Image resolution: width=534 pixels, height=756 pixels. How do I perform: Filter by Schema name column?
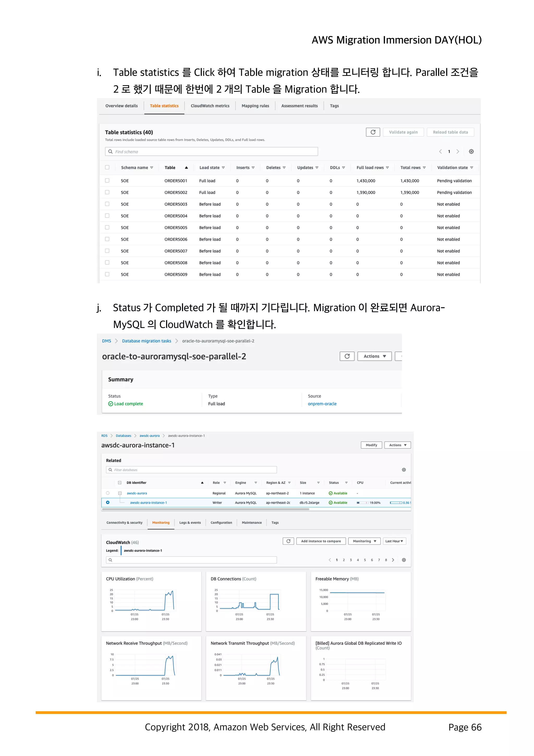pos(151,167)
